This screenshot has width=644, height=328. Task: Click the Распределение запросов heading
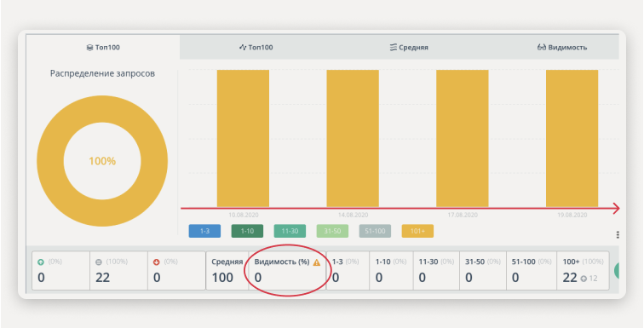click(x=102, y=73)
